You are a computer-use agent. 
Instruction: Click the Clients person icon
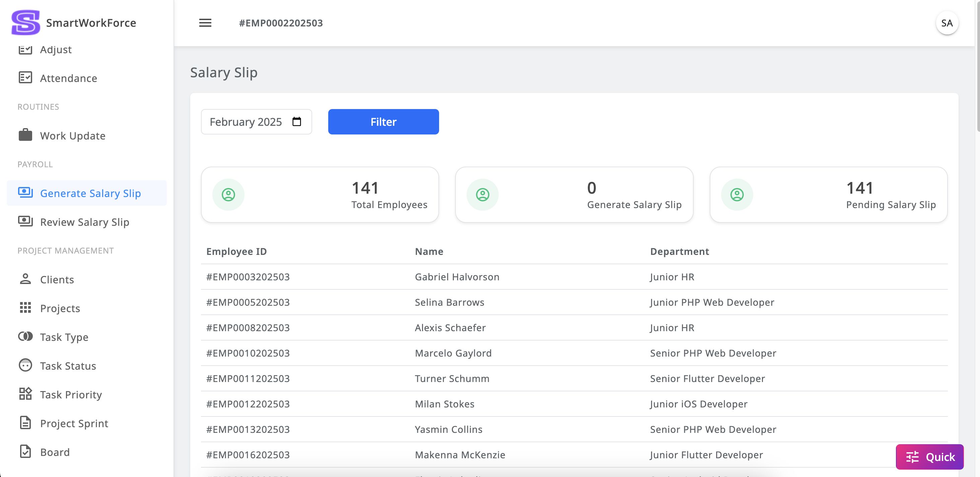coord(25,279)
